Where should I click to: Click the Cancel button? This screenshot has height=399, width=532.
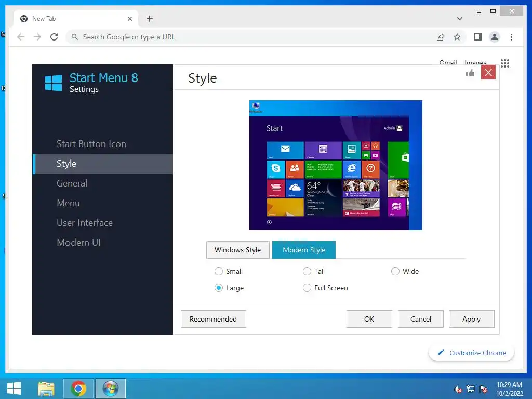[x=421, y=320]
